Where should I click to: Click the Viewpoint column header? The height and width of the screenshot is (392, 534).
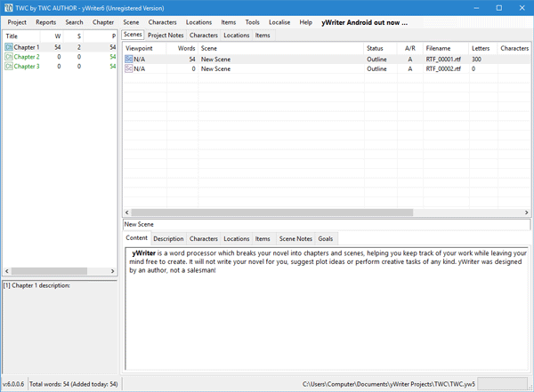click(x=144, y=48)
